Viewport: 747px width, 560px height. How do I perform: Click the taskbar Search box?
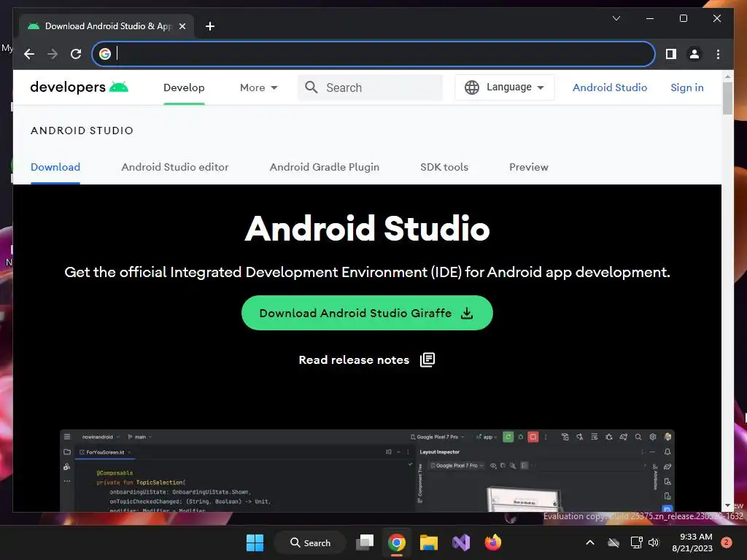(310, 542)
